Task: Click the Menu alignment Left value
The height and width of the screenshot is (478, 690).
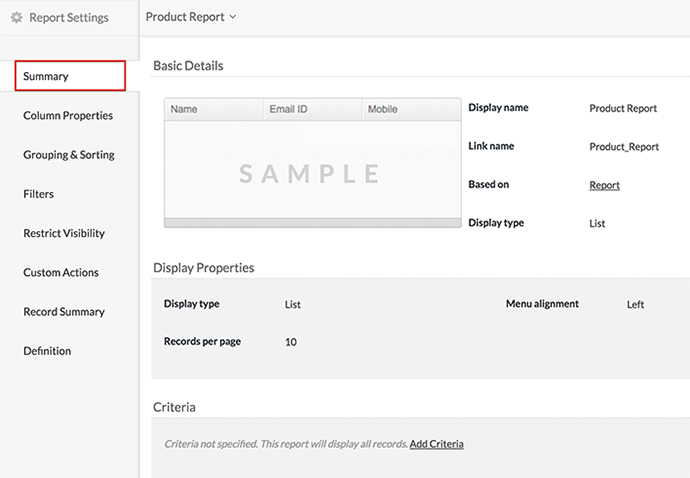Action: 635,305
